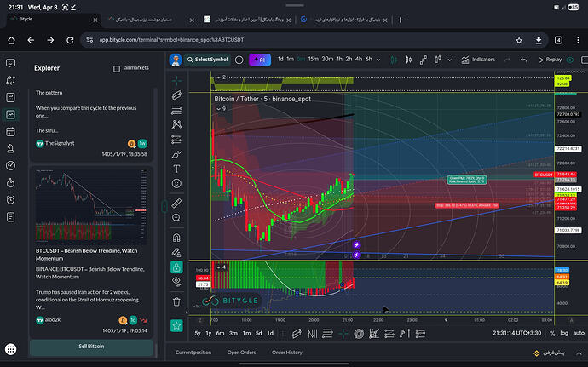Open the speedometer gauge sidebar icon
The width and height of the screenshot is (588, 367).
tap(10, 166)
